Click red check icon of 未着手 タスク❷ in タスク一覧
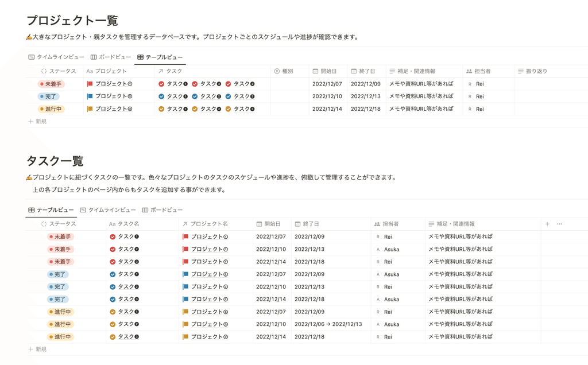The height and width of the screenshot is (365, 588). (x=113, y=249)
